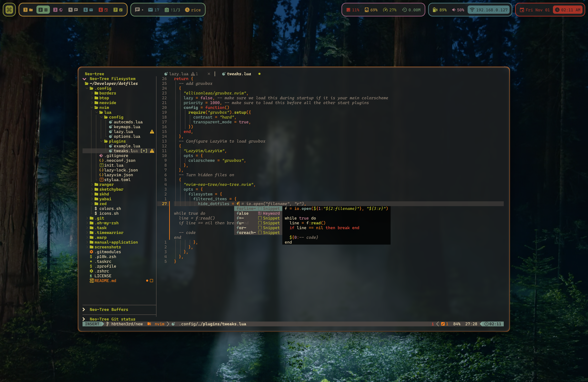
Task: Open README.md in the file tree
Action: [x=103, y=281]
